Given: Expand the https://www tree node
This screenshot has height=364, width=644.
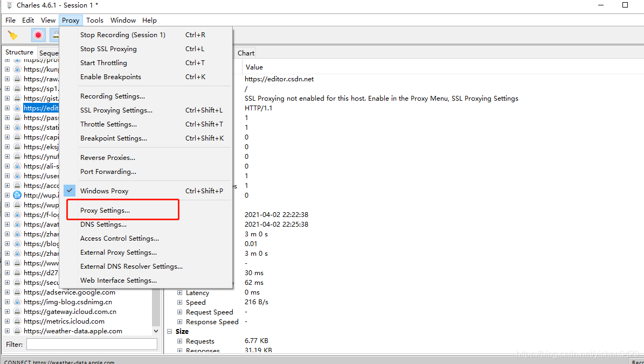Looking at the screenshot, I should click(x=8, y=263).
